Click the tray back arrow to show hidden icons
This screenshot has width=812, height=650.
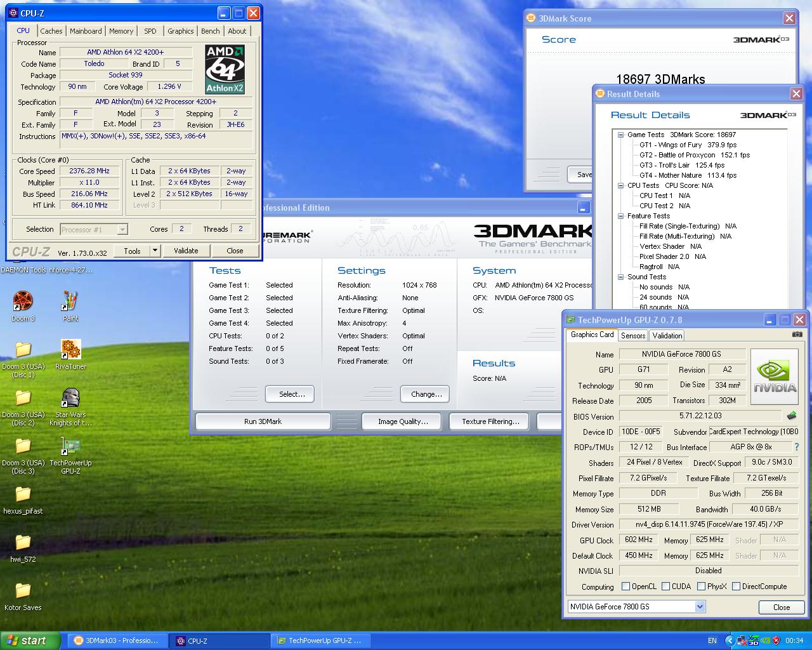point(730,640)
